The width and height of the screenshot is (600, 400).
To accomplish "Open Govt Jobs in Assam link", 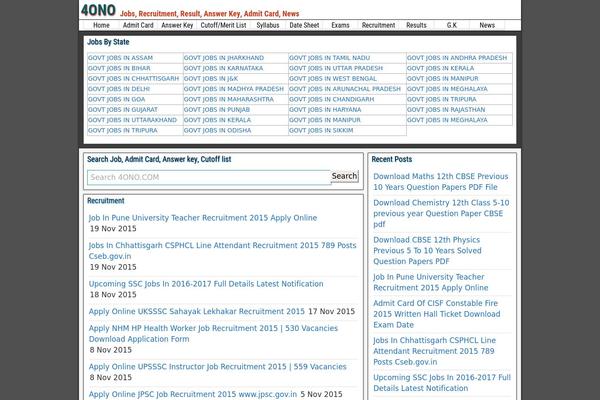I will pos(121,58).
